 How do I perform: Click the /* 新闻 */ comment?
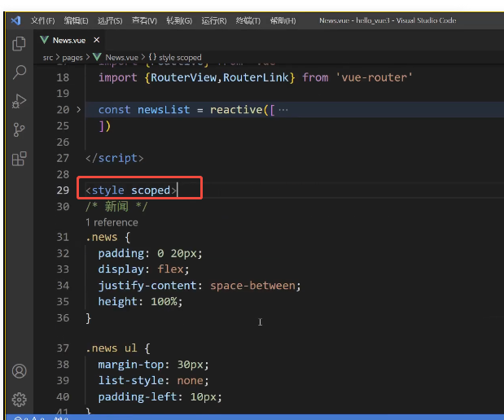(116, 206)
